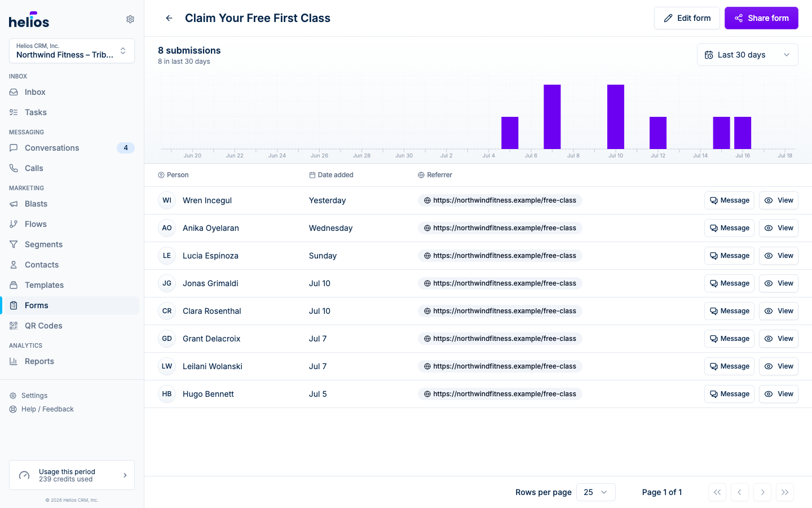The height and width of the screenshot is (508, 812).
Task: Open Conversations with 4 unread badge
Action: [x=72, y=148]
